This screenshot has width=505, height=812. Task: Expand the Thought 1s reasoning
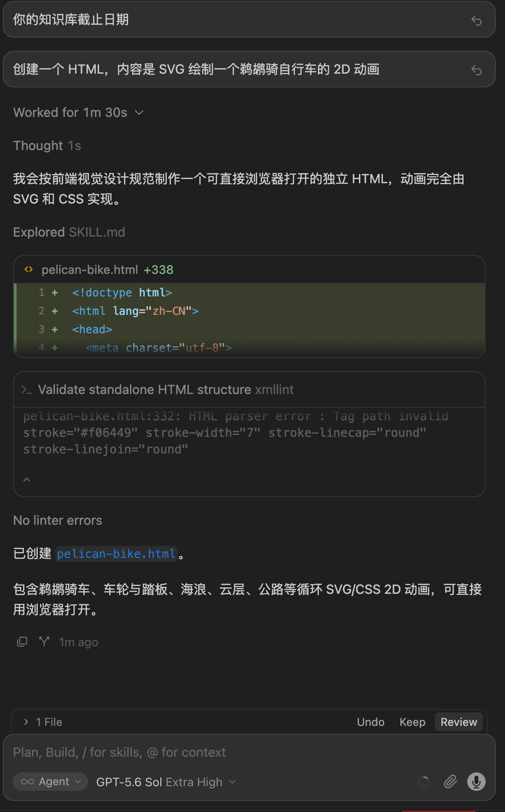tap(47, 145)
